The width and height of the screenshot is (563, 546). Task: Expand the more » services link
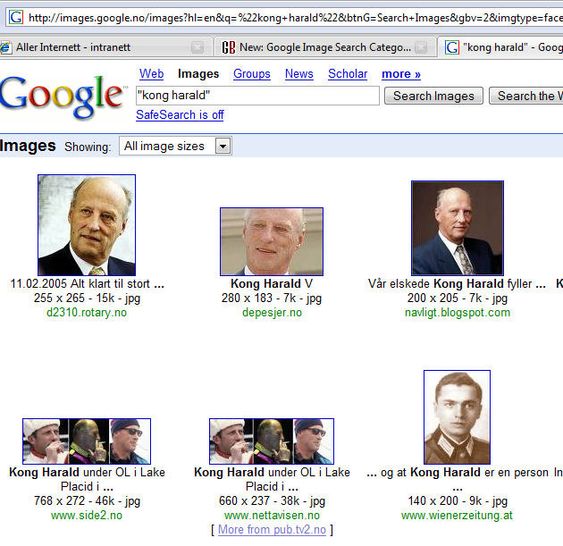pos(401,74)
